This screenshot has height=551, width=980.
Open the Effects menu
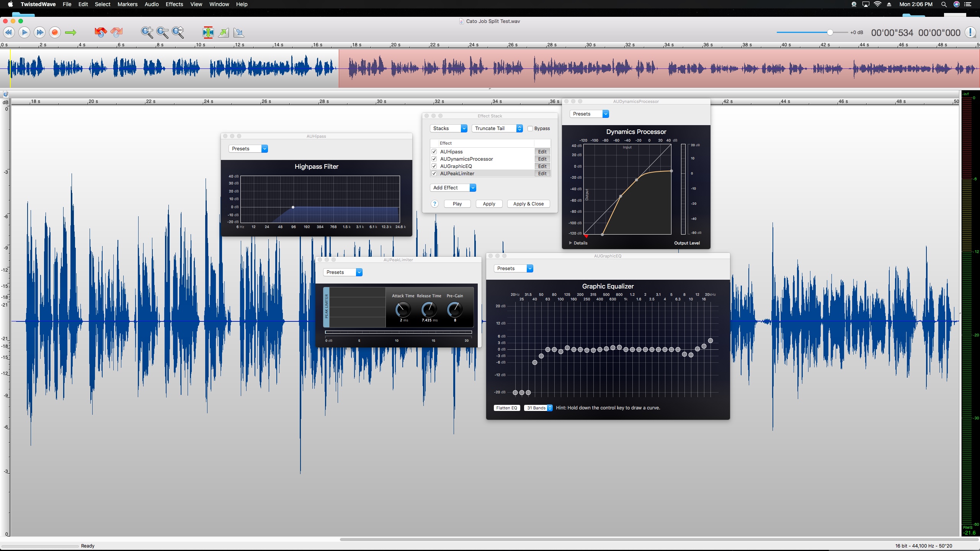[174, 4]
